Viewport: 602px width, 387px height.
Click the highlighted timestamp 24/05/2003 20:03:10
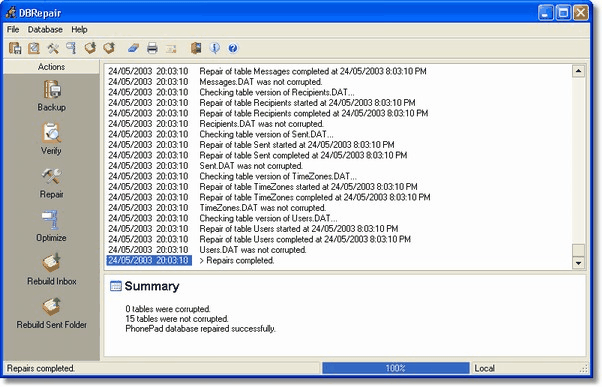[x=149, y=260]
